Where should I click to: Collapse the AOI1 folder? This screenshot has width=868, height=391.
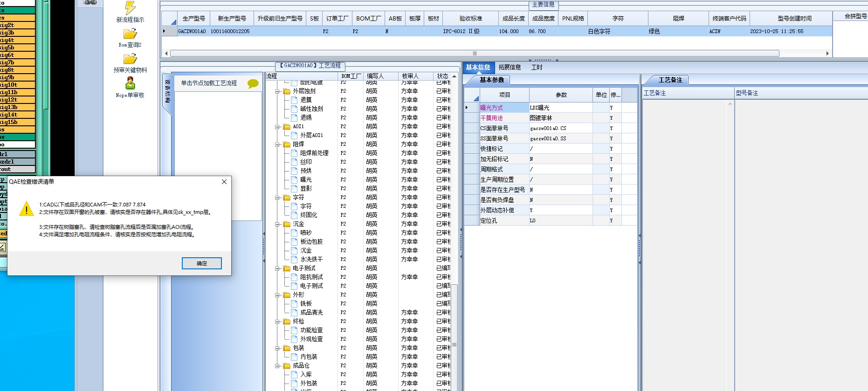coord(277,127)
